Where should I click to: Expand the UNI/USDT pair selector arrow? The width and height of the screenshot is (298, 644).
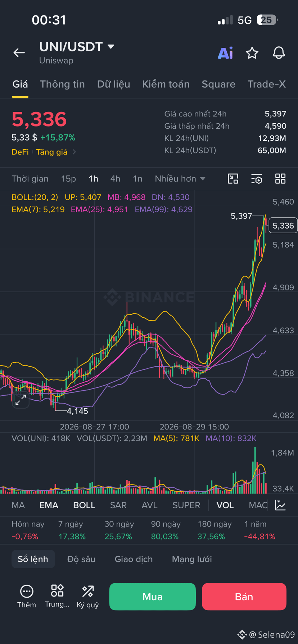coord(111,46)
